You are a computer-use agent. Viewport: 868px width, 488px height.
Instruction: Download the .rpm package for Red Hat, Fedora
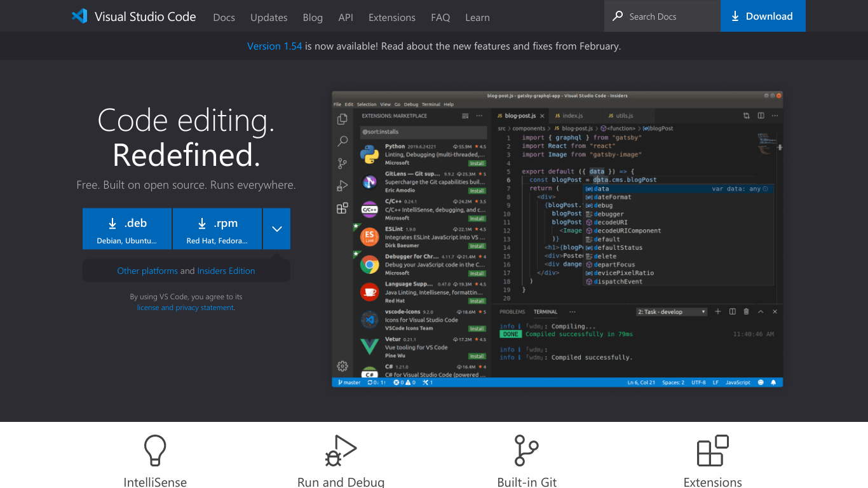[x=217, y=229]
